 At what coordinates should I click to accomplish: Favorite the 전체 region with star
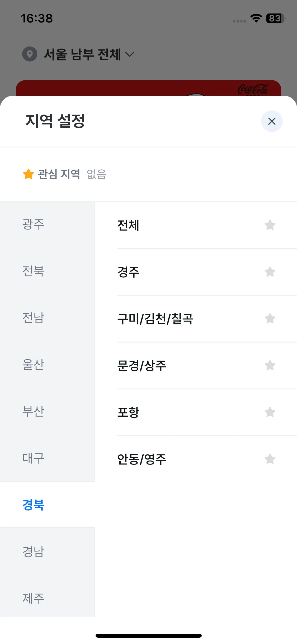[x=270, y=225]
